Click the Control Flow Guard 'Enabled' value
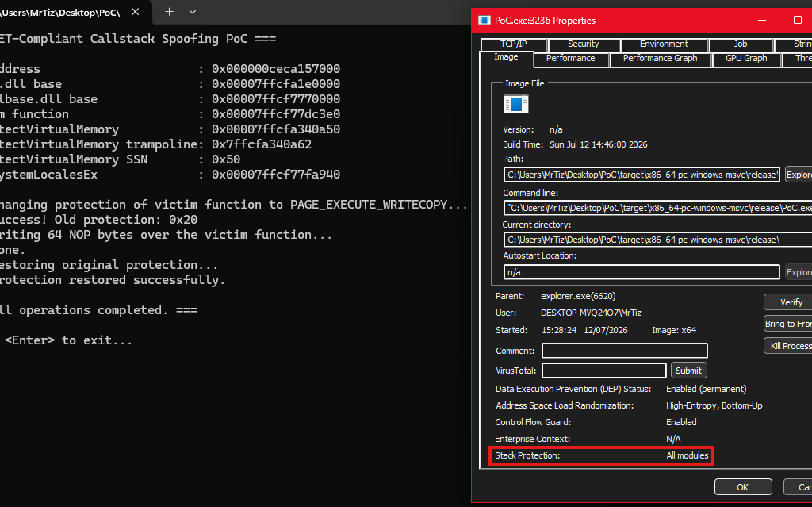 (681, 422)
